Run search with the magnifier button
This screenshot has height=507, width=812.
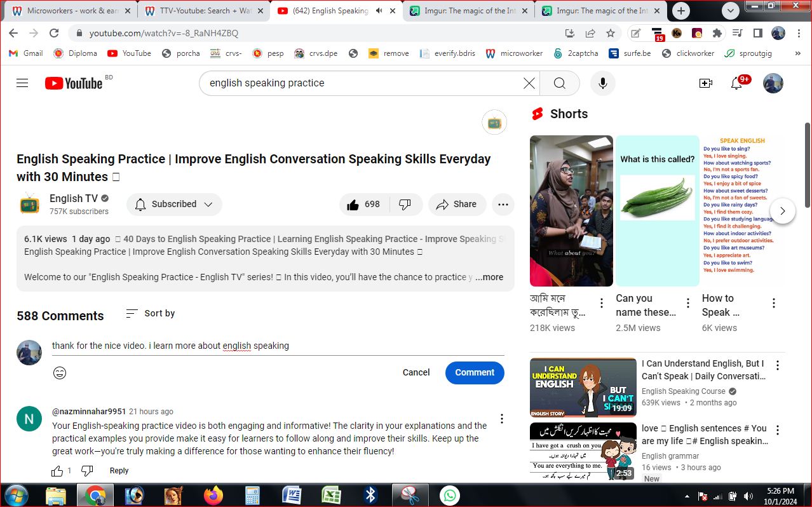pos(559,83)
